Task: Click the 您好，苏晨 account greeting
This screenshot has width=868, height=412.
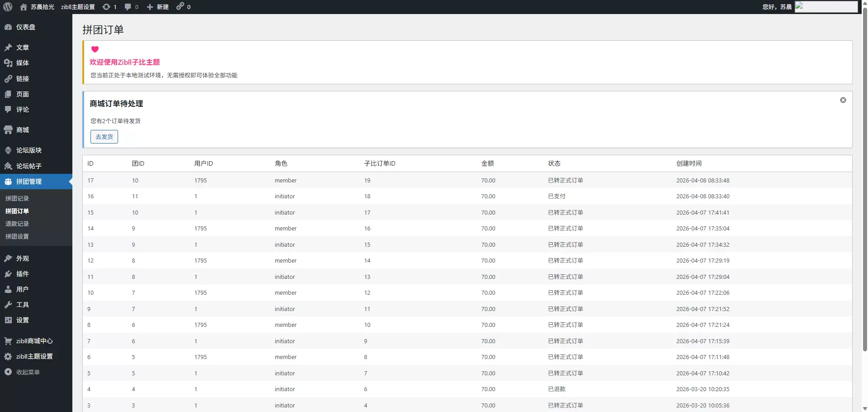Action: (777, 7)
